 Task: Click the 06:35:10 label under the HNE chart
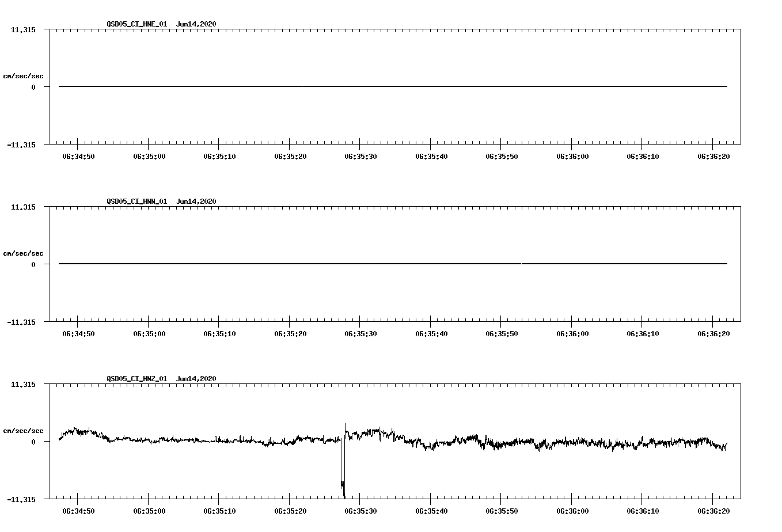tap(219, 157)
